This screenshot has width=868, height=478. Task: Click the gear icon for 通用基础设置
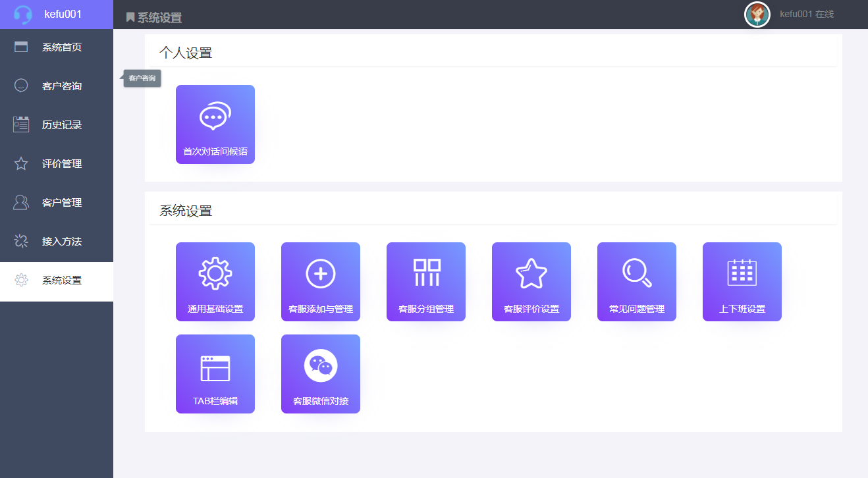pos(215,274)
